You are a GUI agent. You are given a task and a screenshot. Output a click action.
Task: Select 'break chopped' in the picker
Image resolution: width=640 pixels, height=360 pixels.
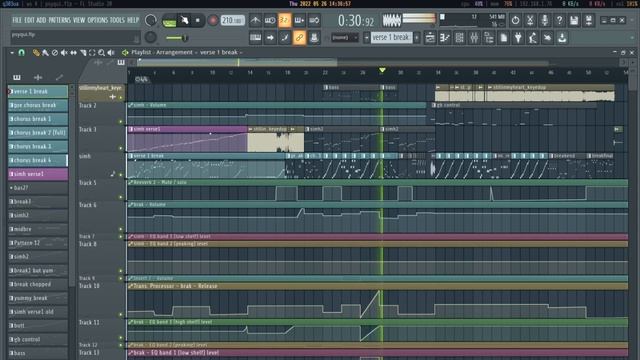38,284
